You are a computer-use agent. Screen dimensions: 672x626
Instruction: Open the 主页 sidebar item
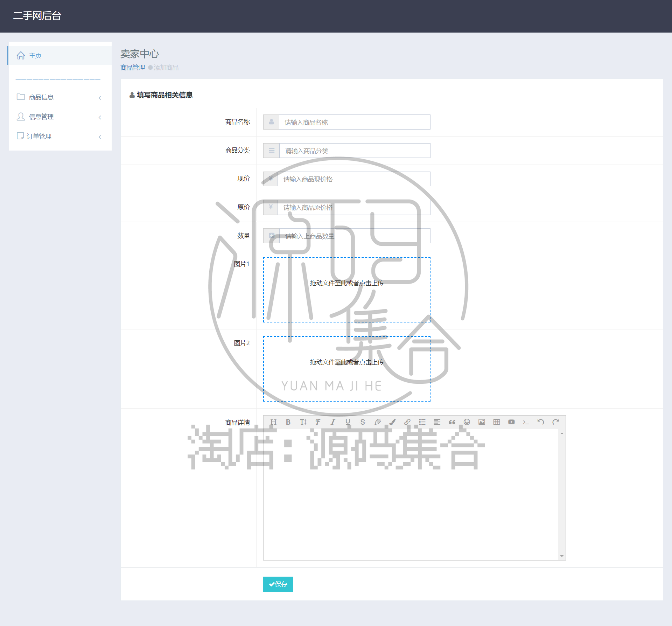pos(60,55)
